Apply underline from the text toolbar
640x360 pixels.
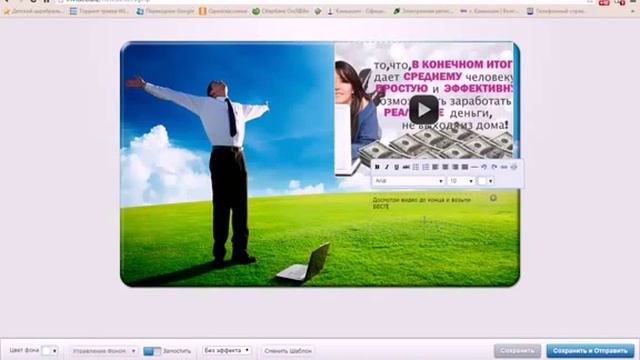click(396, 167)
